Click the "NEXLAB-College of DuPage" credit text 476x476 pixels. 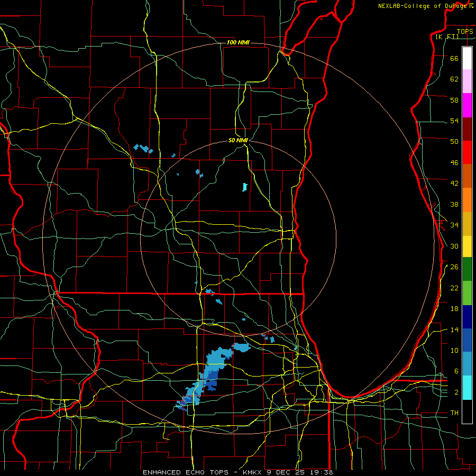(x=424, y=6)
